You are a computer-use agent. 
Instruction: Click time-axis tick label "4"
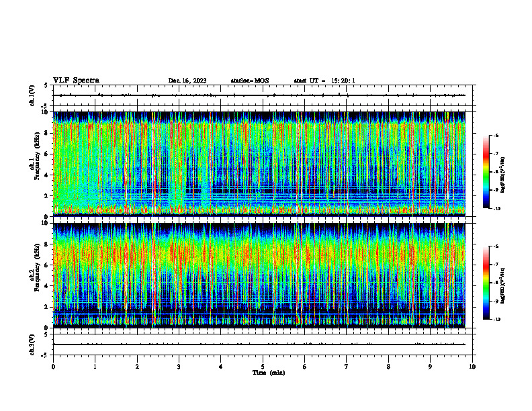[x=220, y=367]
